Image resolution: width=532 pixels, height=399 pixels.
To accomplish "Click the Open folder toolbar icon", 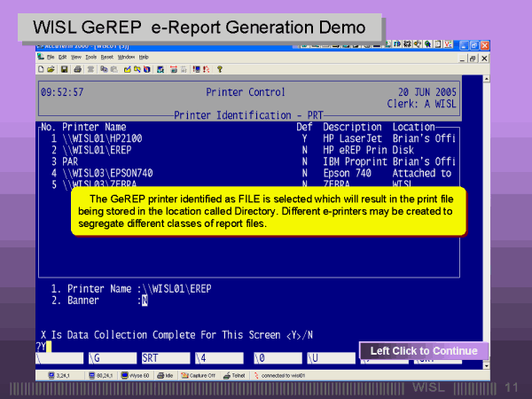I will pos(51,68).
